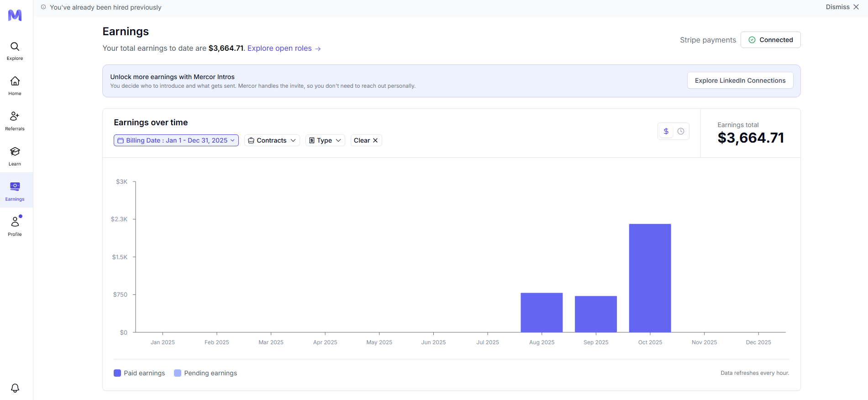Image resolution: width=868 pixels, height=400 pixels.
Task: Click the Unlock more earnings heading
Action: tap(172, 77)
